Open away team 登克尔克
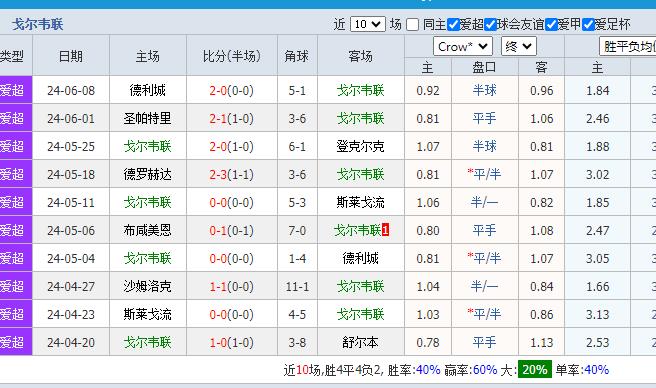 tap(361, 146)
